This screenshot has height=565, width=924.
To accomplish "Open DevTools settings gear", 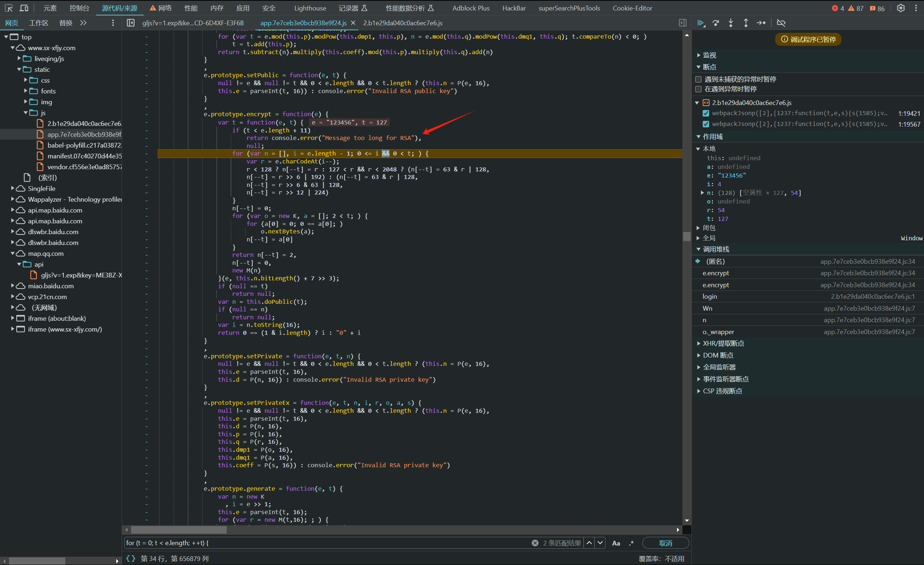I will tap(901, 8).
